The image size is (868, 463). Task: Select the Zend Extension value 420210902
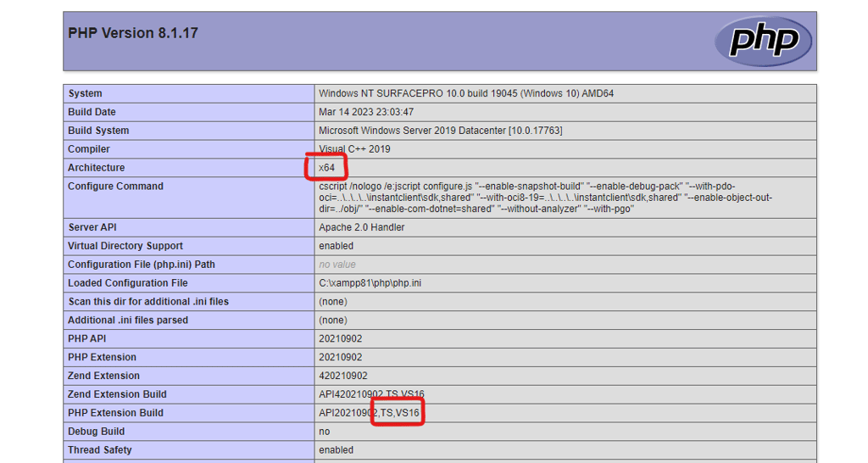[x=342, y=376]
